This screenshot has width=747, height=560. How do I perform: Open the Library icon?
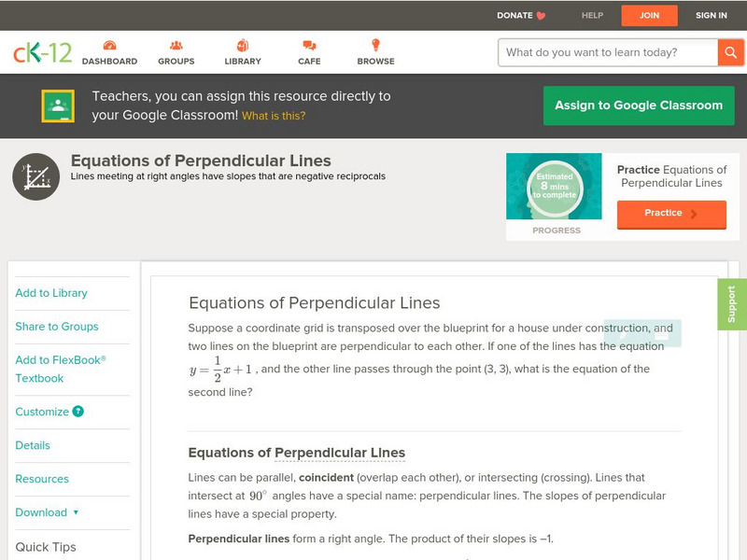point(243,46)
